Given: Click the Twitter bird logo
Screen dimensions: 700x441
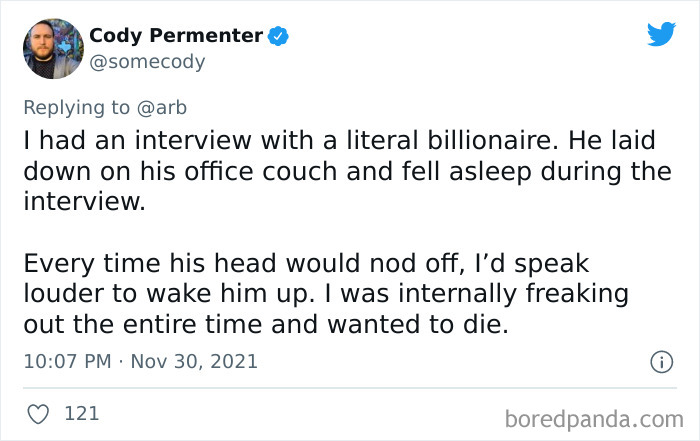Looking at the screenshot, I should [661, 35].
